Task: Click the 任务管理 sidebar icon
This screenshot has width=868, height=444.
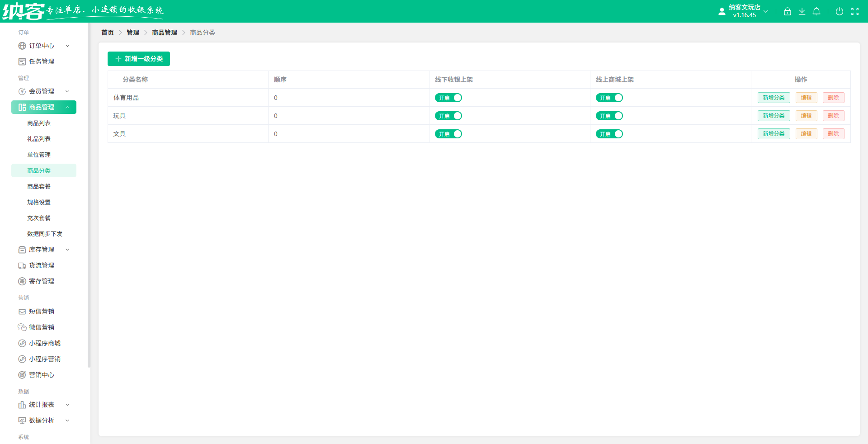Action: (x=22, y=61)
